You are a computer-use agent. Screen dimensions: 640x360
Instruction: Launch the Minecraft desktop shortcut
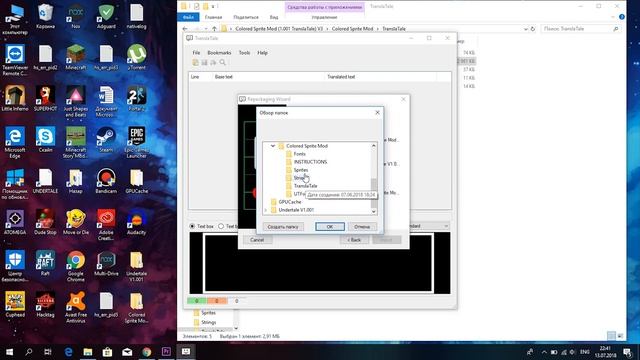tap(76, 57)
